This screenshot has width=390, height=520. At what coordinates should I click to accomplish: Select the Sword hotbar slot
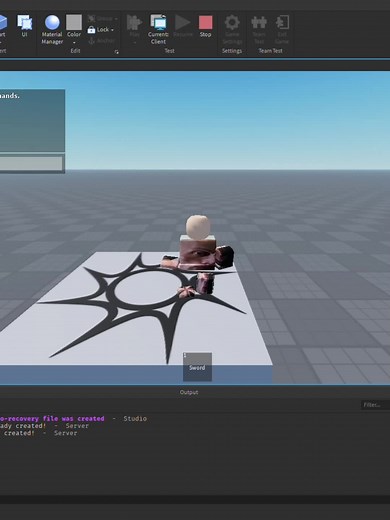pyautogui.click(x=197, y=367)
